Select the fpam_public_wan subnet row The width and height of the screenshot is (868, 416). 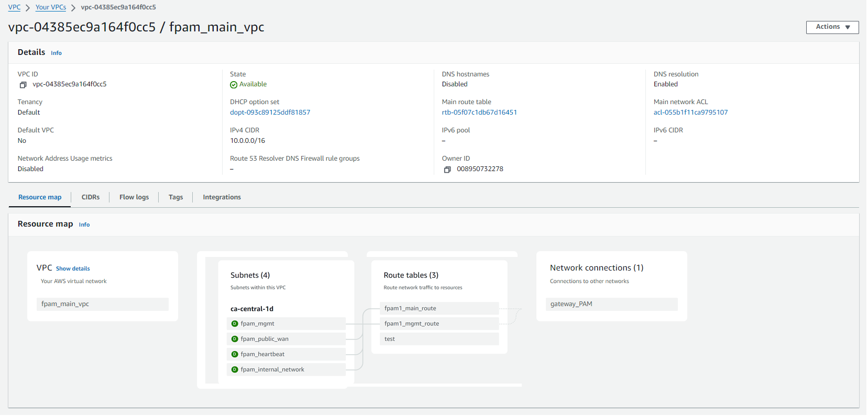point(286,339)
